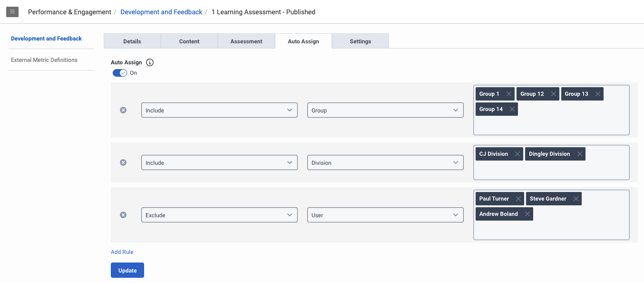
Task: Expand the Division type dropdown
Action: pyautogui.click(x=385, y=162)
